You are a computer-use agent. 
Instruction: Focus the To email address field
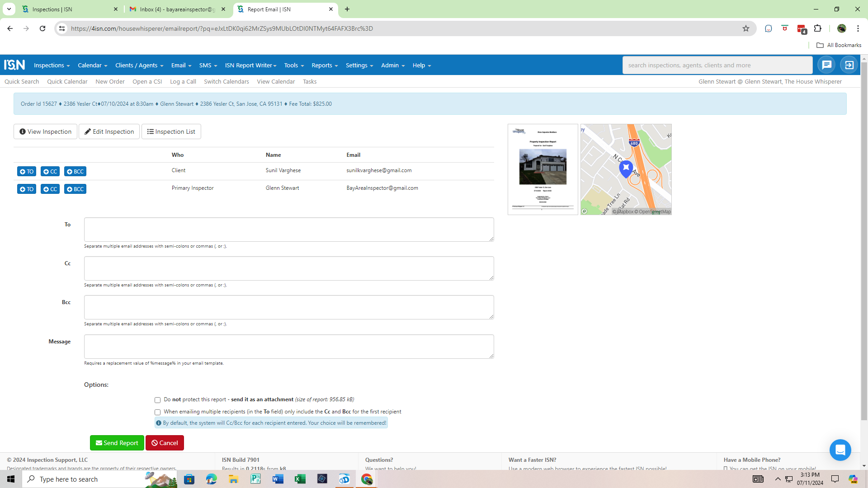(x=289, y=230)
